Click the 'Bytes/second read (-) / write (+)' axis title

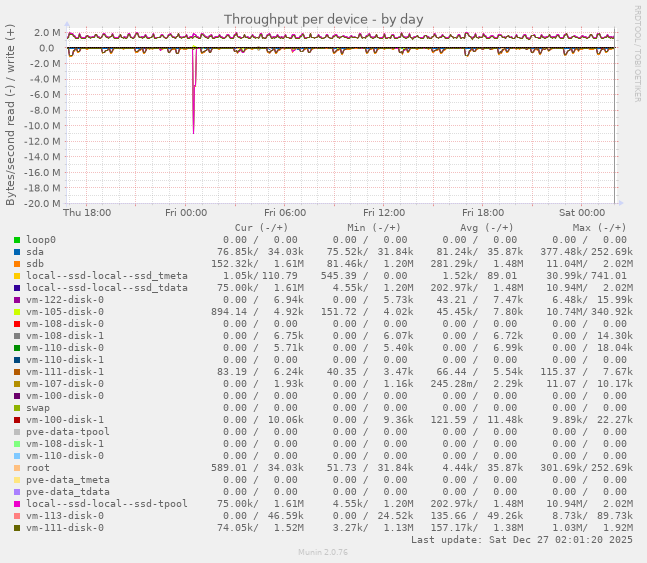(x=10, y=115)
